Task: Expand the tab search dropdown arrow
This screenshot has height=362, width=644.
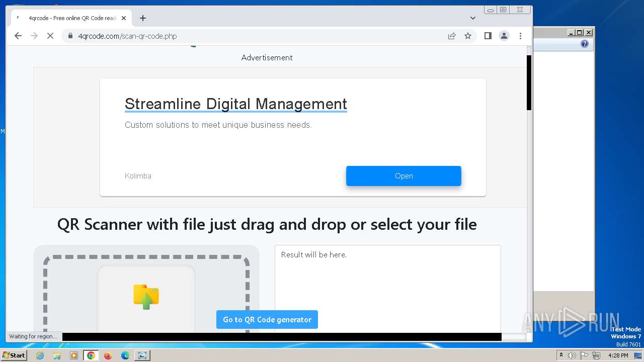Action: (x=473, y=18)
